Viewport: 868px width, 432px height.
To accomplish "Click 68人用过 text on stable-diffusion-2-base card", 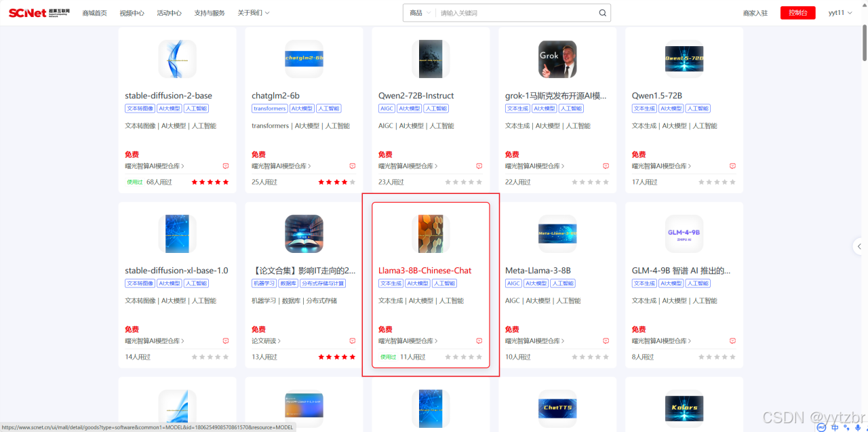I will 159,182.
